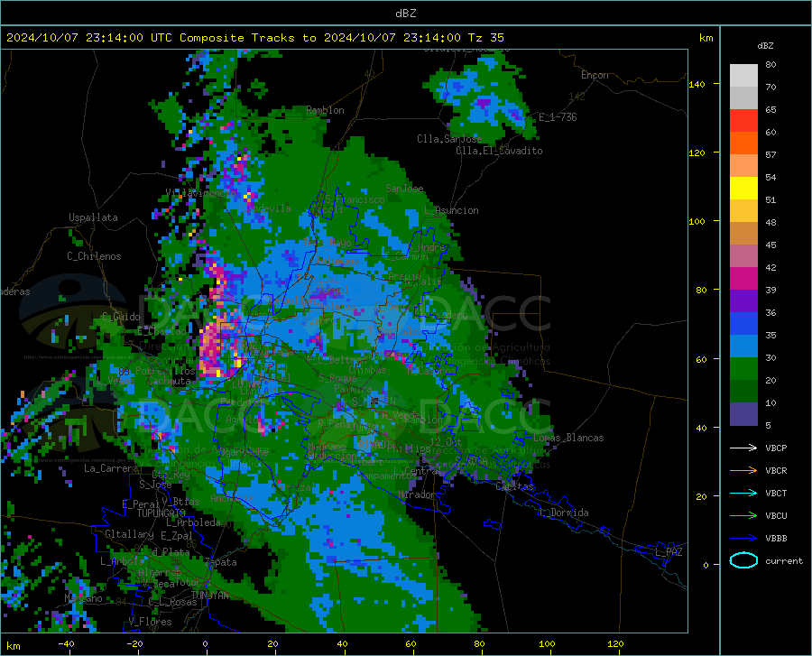Click the cyan VBCT arrow legend icon
This screenshot has width=812, height=656.
coord(743,493)
